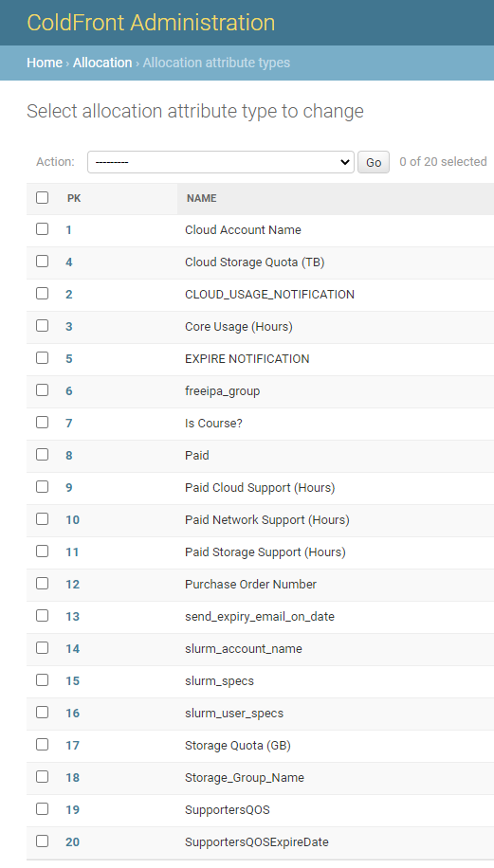
Task: Open PK link 9
Action: coord(68,487)
